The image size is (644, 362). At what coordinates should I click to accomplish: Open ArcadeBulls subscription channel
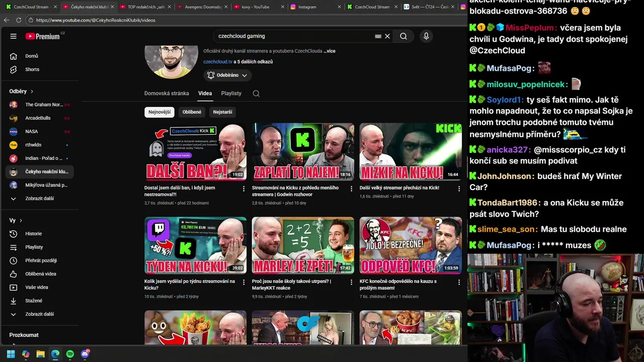tap(40, 118)
